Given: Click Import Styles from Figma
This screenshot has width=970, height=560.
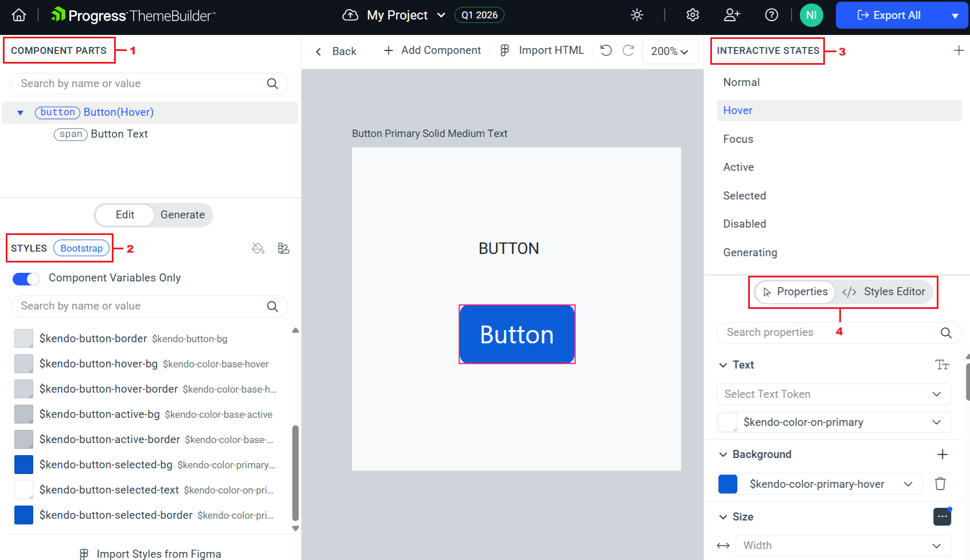Looking at the screenshot, I should coord(150,553).
